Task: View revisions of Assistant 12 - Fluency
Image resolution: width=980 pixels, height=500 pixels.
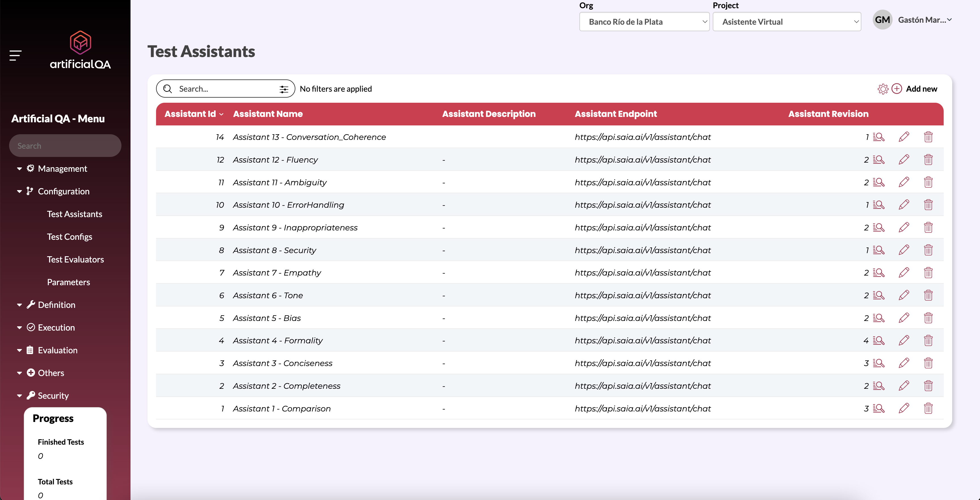Action: (x=878, y=159)
